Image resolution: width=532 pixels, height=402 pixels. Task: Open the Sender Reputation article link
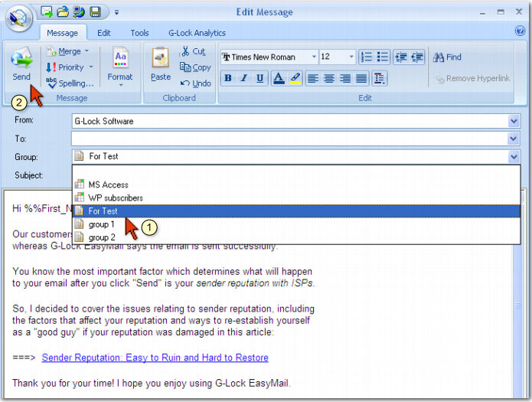tap(155, 358)
